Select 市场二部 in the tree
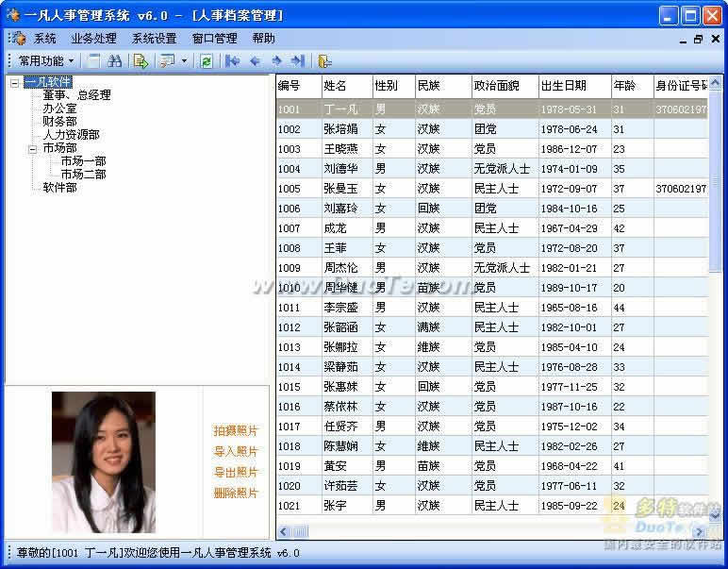This screenshot has height=569, width=728. (84, 175)
